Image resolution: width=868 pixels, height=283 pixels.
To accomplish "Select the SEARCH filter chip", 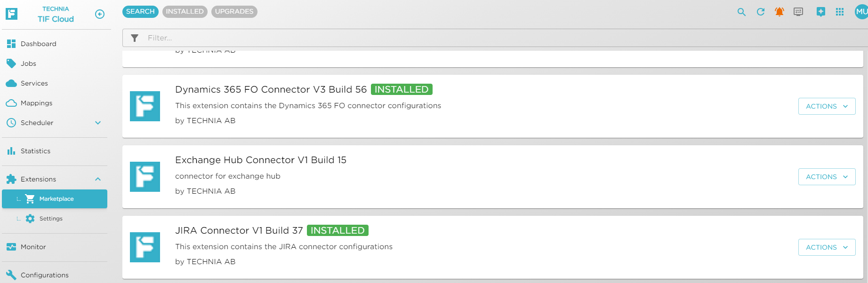I will 140,11.
